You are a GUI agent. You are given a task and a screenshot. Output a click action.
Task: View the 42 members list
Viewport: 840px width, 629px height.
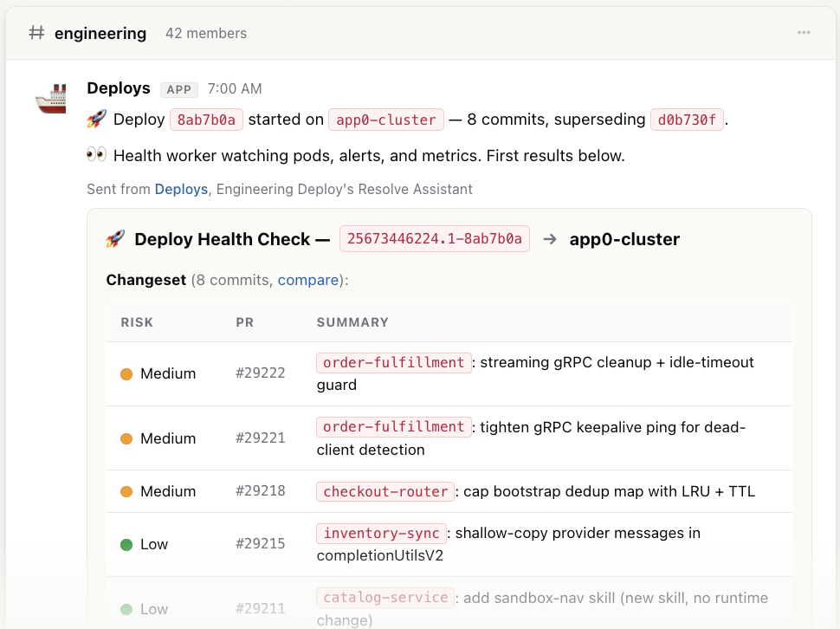pyautogui.click(x=206, y=33)
